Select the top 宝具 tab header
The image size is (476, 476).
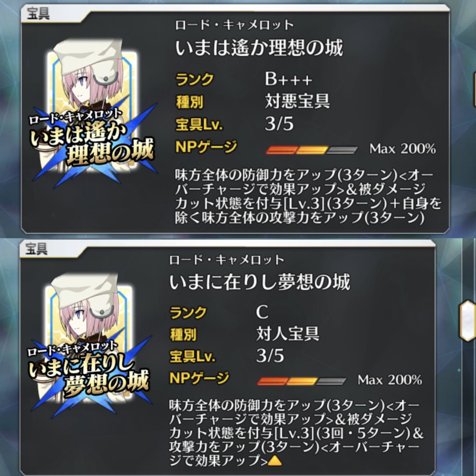point(38,14)
